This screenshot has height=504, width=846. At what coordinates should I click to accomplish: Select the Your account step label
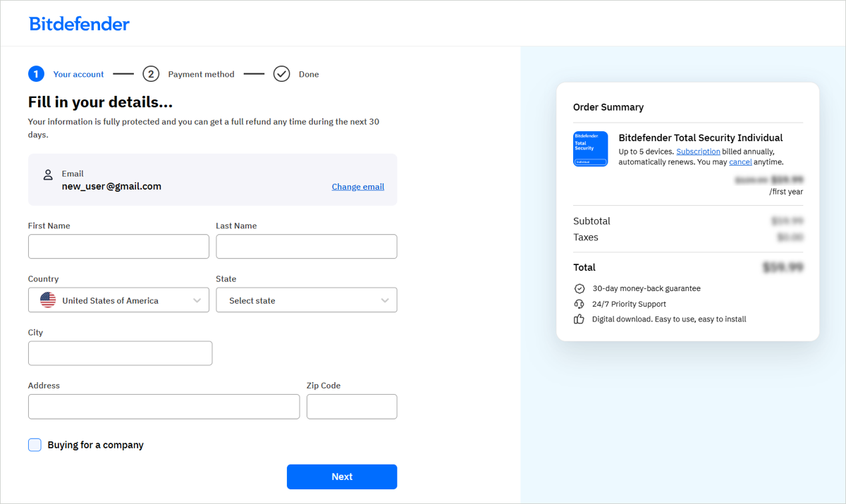(x=78, y=73)
